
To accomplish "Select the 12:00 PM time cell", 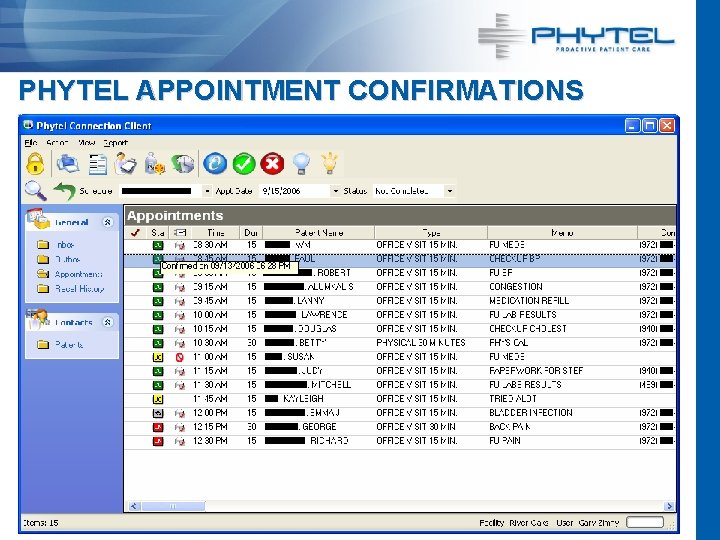I will 210,413.
